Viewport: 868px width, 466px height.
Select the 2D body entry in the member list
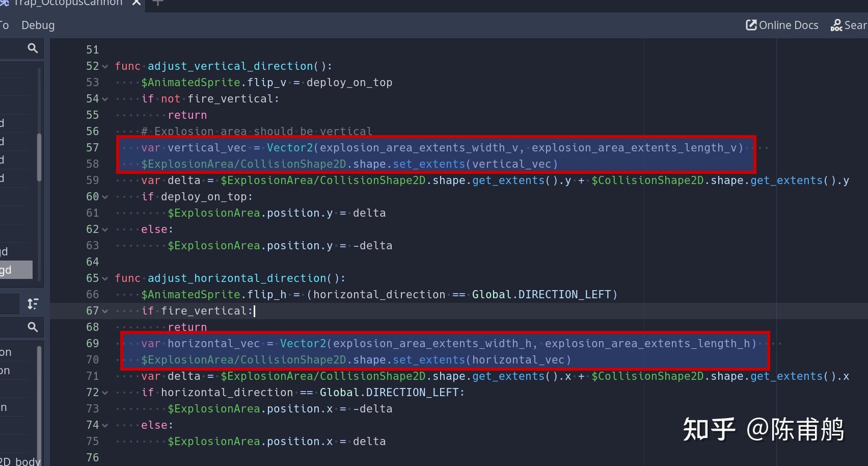point(20,460)
